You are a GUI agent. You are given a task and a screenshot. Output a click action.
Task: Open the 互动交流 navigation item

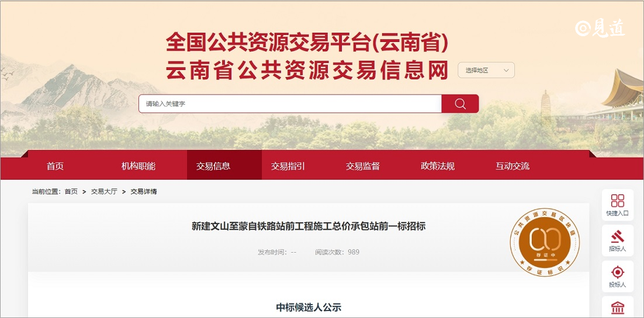pos(513,166)
